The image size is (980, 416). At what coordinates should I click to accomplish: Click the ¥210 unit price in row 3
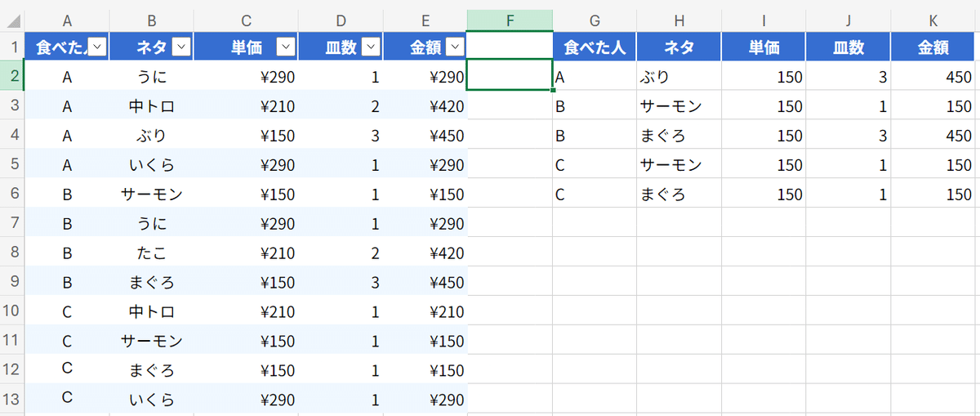(246, 105)
